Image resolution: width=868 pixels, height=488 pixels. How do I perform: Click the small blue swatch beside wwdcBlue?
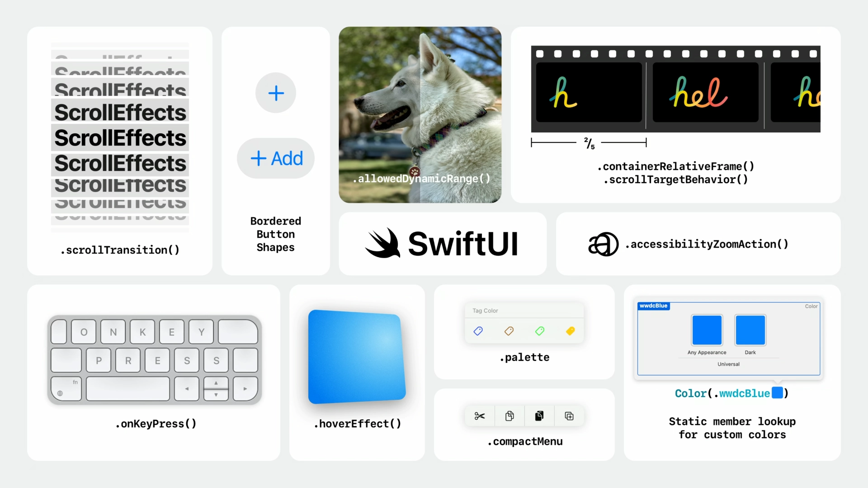(x=777, y=393)
